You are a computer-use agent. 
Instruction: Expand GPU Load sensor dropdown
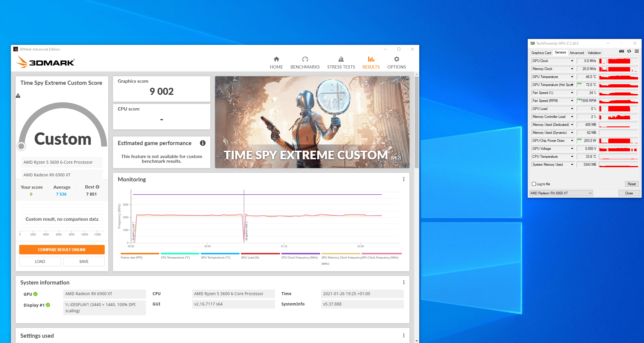(572, 109)
